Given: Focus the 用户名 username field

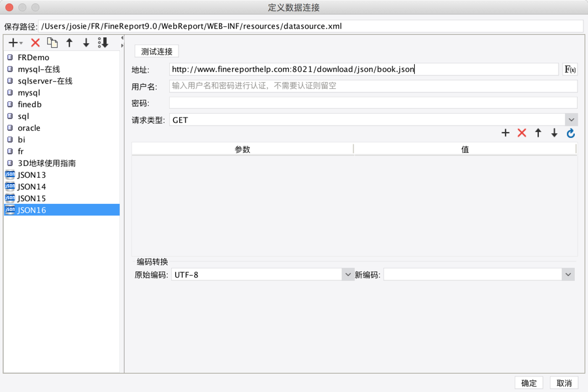Looking at the screenshot, I should pos(373,86).
